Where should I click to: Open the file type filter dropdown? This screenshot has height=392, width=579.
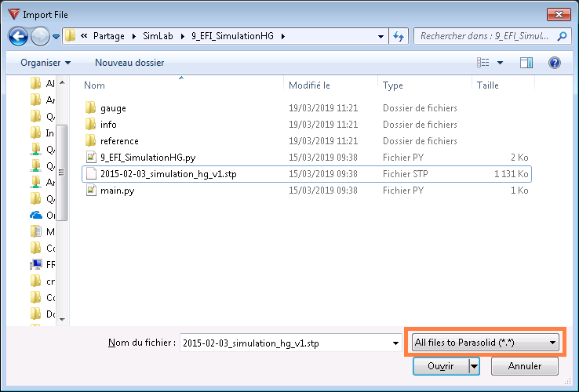coord(486,343)
